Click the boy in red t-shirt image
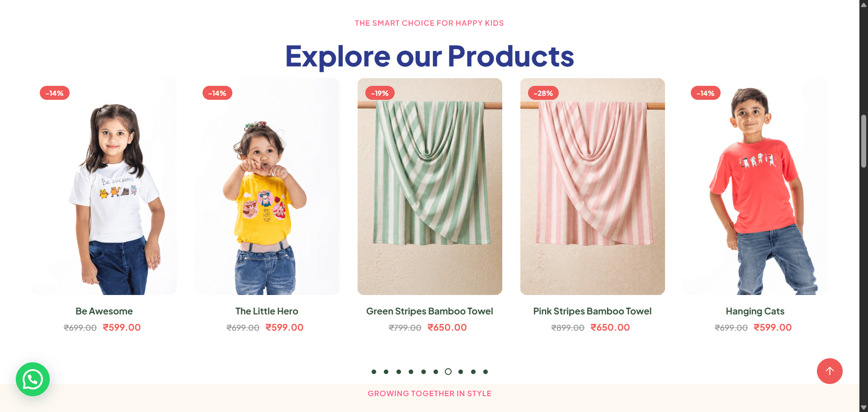The height and width of the screenshot is (412, 868). [755, 187]
